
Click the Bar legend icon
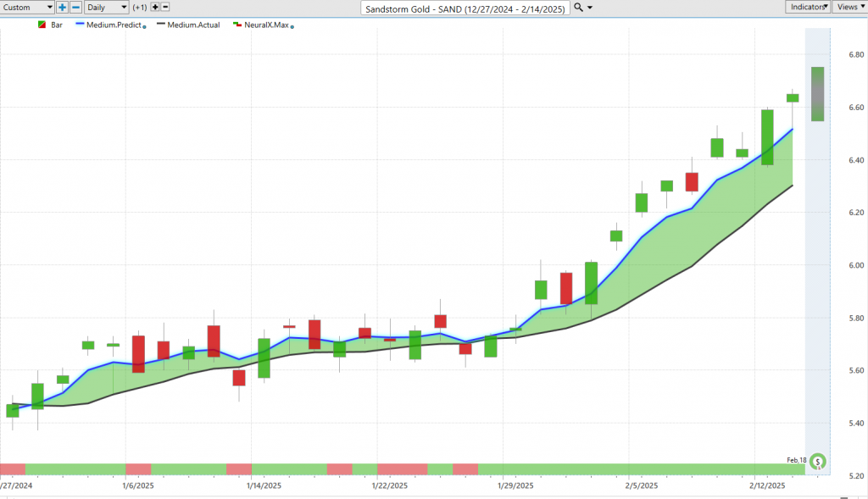(42, 25)
